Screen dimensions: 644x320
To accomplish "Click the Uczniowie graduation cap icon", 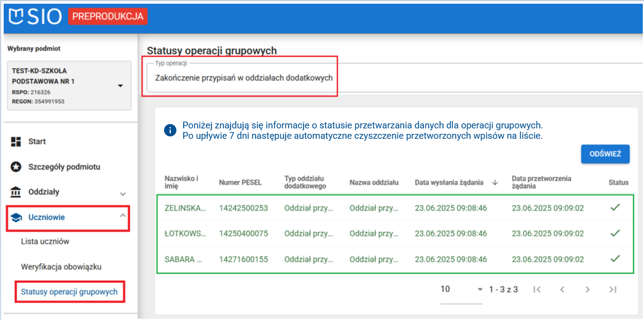I will click(x=17, y=217).
